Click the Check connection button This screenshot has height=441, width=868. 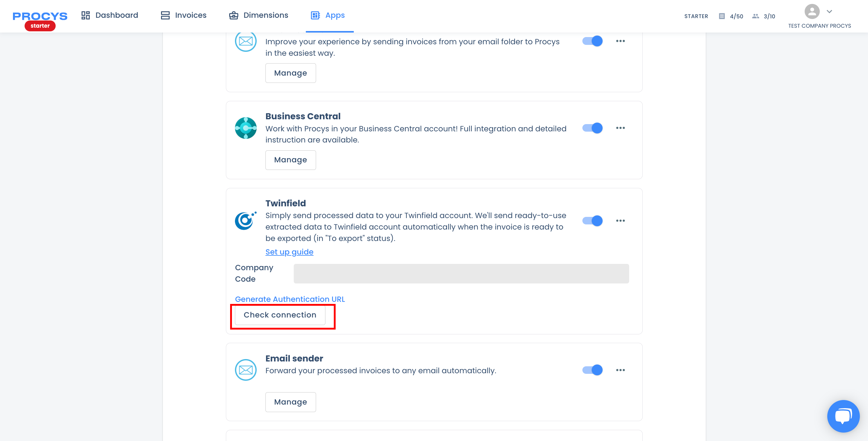pyautogui.click(x=280, y=315)
